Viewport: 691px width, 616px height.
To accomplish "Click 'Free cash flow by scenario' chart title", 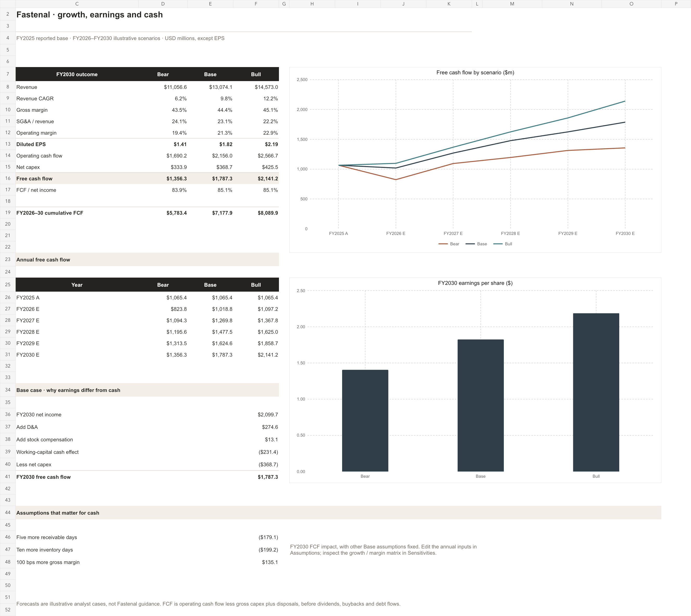I will tap(475, 73).
